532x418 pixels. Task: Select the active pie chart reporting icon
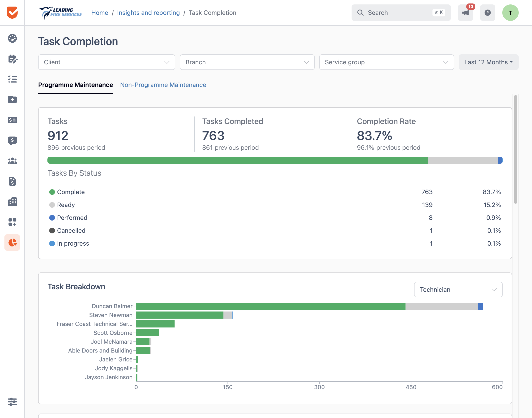tap(12, 243)
